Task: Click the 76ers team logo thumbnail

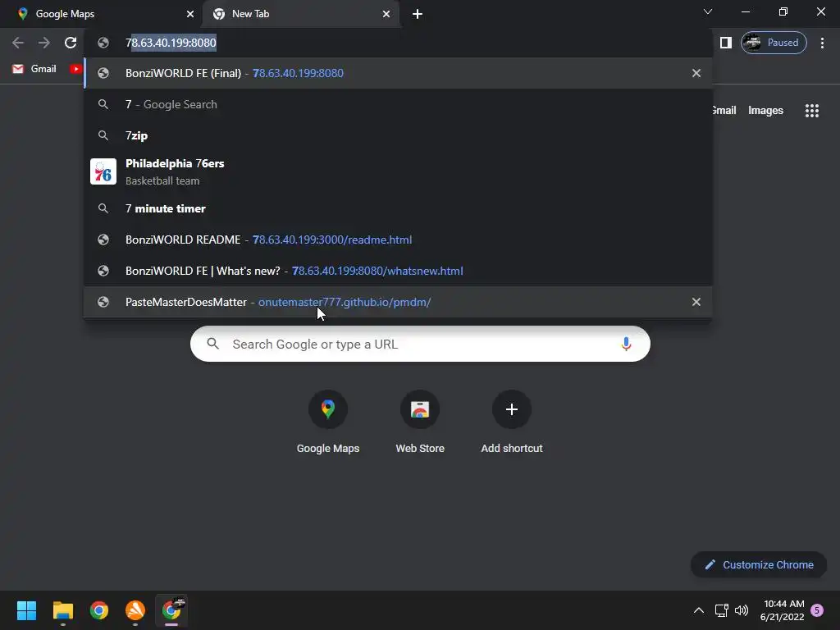Action: click(103, 171)
